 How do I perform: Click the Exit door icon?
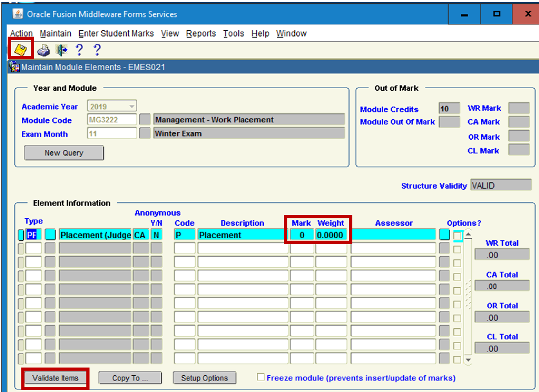point(62,50)
